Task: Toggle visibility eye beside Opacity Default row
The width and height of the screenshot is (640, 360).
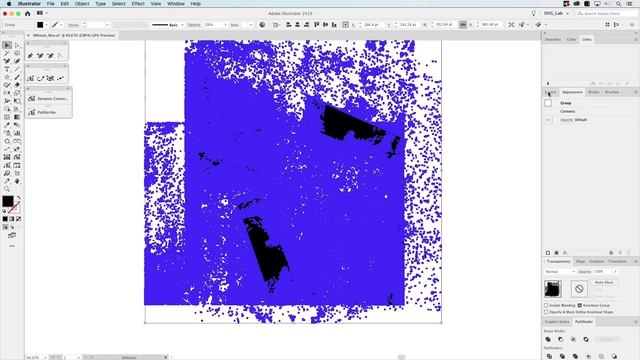Action: click(548, 120)
